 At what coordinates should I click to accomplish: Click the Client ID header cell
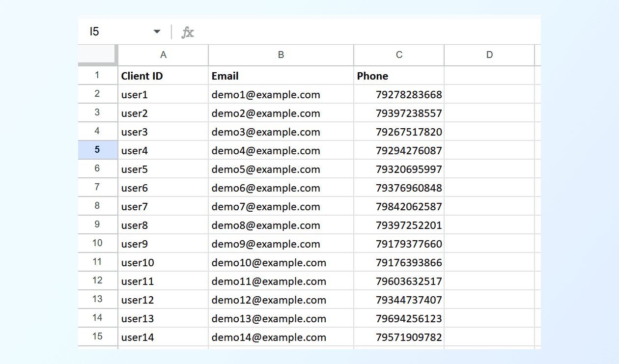[x=163, y=76]
